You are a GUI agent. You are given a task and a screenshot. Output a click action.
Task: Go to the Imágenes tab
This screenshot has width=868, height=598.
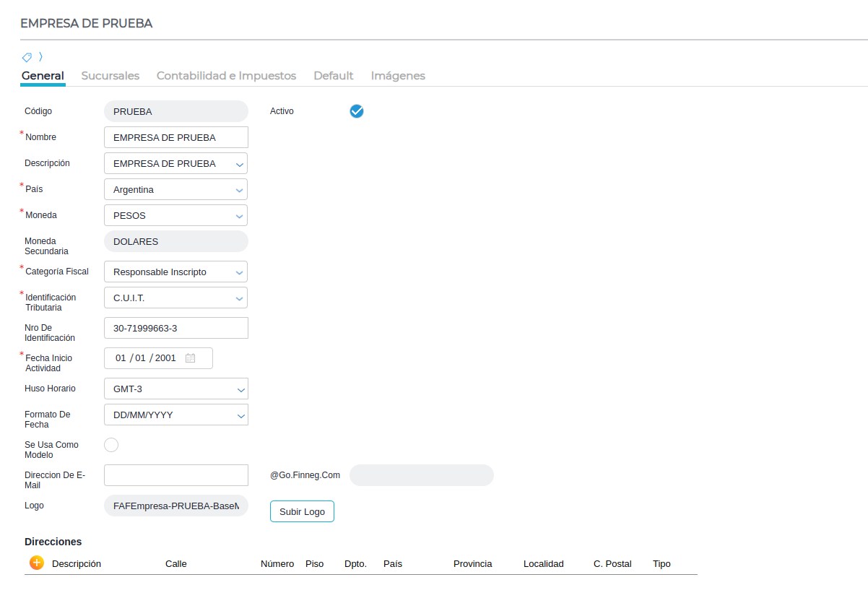point(398,76)
